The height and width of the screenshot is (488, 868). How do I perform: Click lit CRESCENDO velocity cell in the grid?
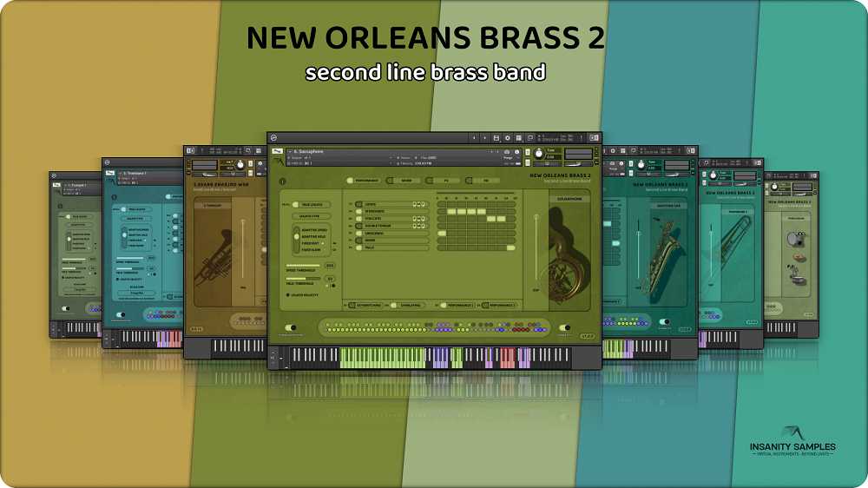[442, 234]
